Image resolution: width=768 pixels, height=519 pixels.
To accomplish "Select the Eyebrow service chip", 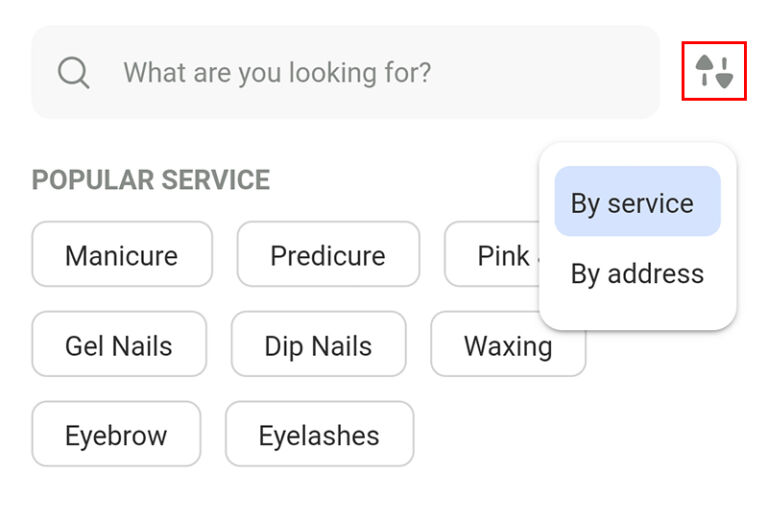I will 116,434.
